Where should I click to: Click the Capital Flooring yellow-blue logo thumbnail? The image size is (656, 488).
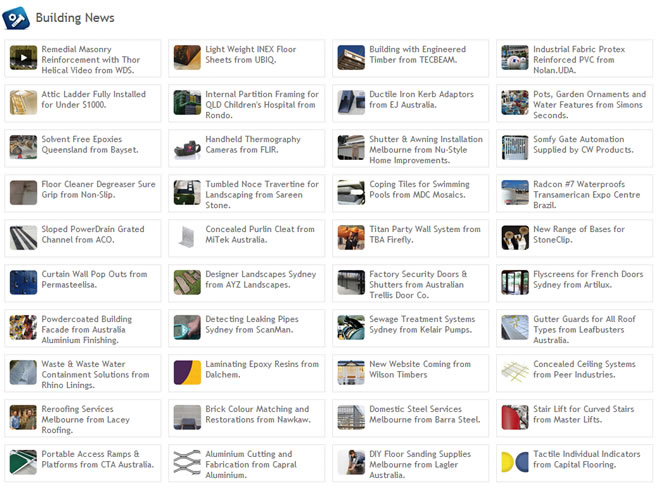(x=515, y=462)
